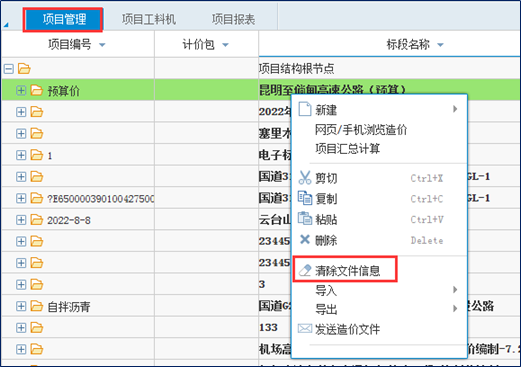Screen dimensions: 521x367
Task: Switch to the 项目管理 tab
Action: pyautogui.click(x=63, y=20)
